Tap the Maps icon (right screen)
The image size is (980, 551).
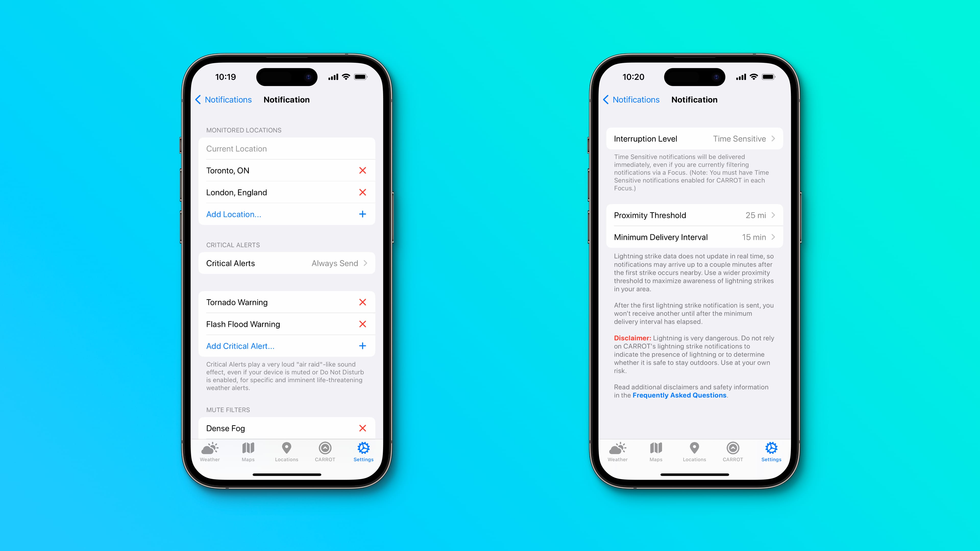(x=656, y=452)
